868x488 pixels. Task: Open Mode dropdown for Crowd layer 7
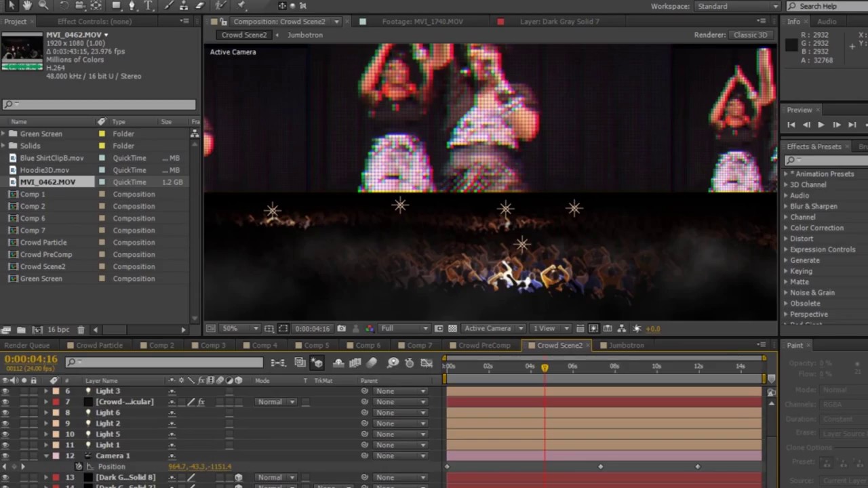[276, 402]
